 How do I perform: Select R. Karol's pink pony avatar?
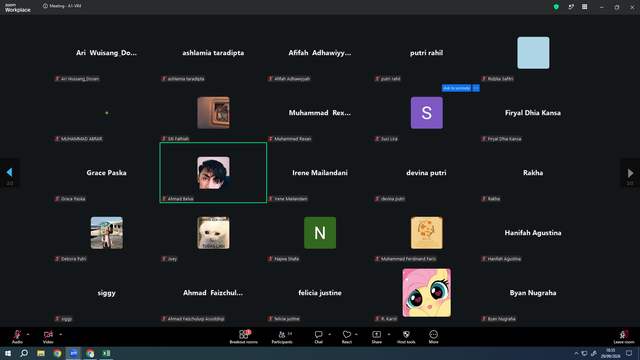pos(427,293)
